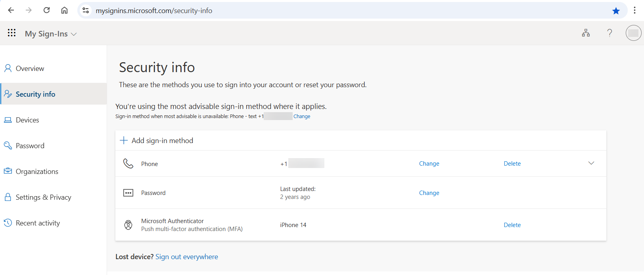Viewport: 644px width, 275px height.
Task: Open help via the question mark icon
Action: click(x=609, y=33)
